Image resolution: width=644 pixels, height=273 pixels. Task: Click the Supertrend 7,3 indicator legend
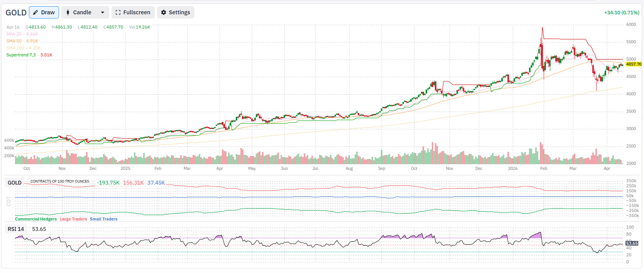point(29,55)
